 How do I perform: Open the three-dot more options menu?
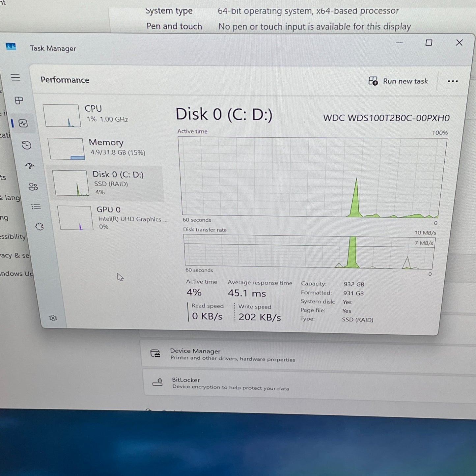(453, 81)
